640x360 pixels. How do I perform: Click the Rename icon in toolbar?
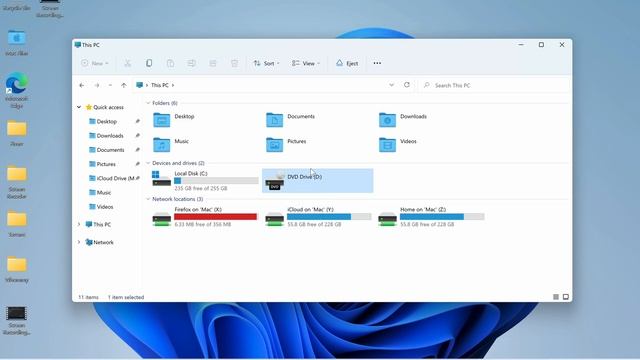tap(191, 63)
